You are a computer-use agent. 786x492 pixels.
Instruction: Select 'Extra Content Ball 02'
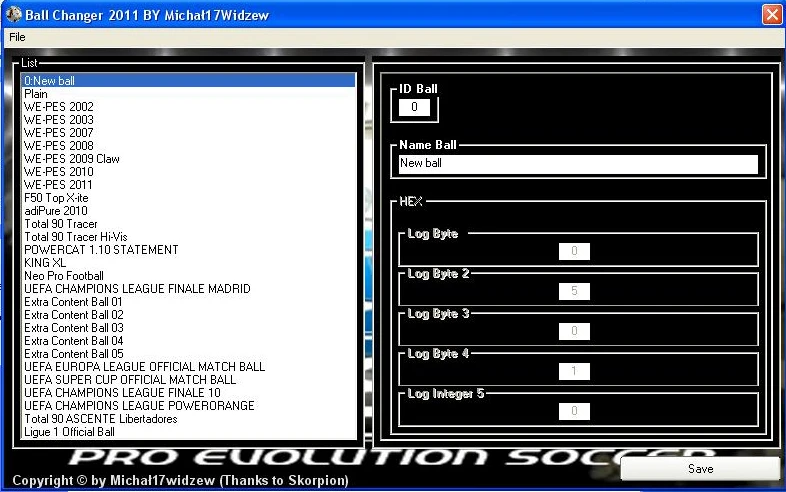[x=188, y=315]
